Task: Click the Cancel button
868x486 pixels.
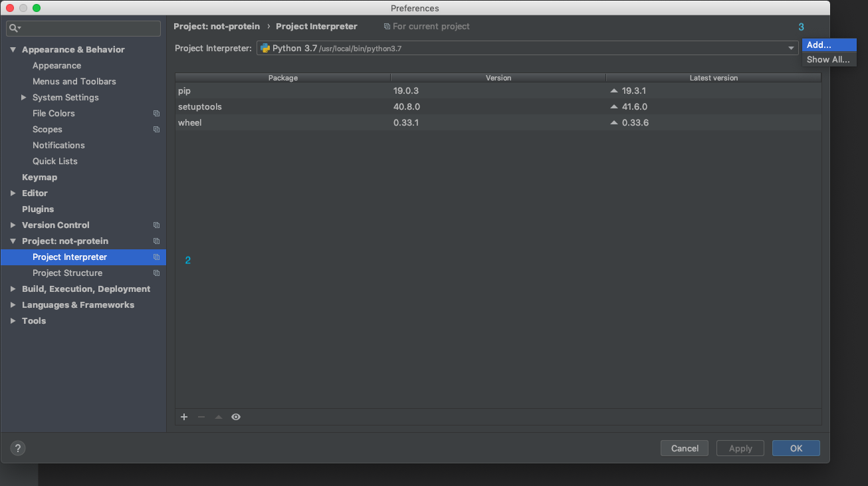Action: (x=685, y=448)
